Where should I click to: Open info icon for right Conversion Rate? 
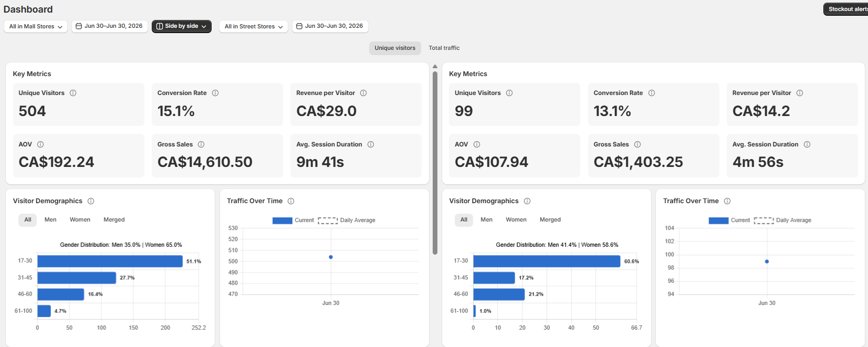(652, 93)
